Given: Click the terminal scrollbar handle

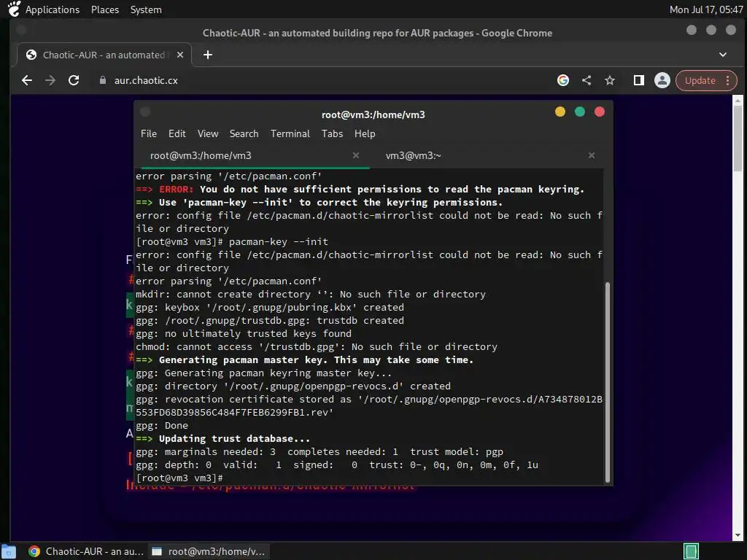Looking at the screenshot, I should (x=608, y=382).
